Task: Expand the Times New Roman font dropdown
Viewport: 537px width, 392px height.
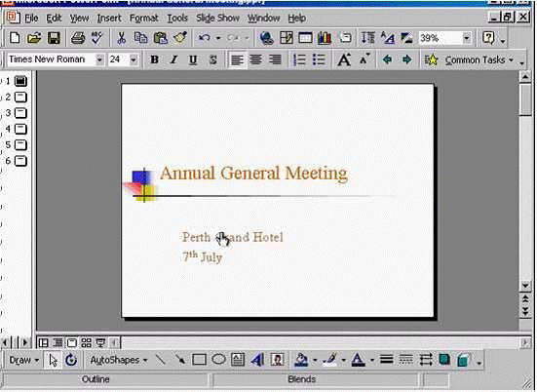Action: coord(99,59)
